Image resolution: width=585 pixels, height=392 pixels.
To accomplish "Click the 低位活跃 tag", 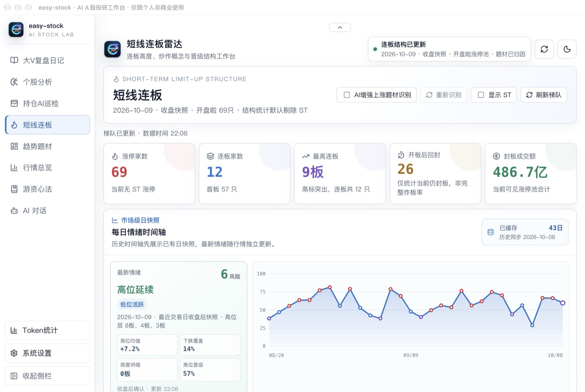I will click(132, 304).
